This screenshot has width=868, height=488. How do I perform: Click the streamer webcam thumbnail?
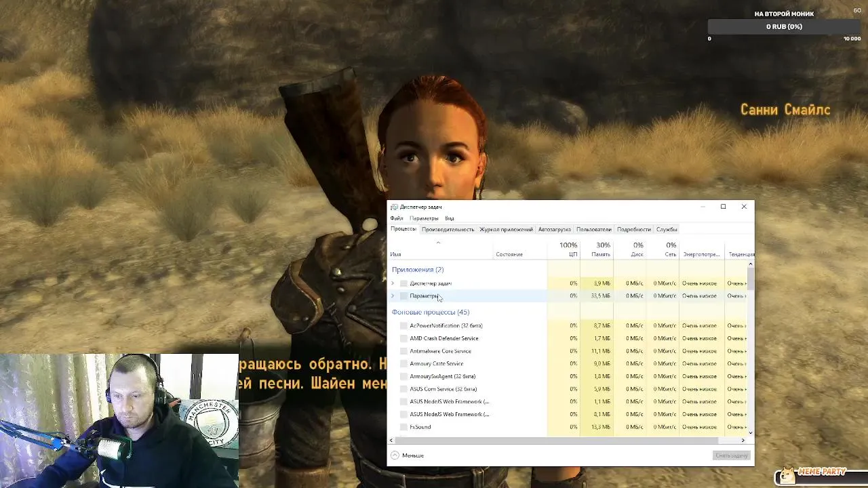coord(119,421)
